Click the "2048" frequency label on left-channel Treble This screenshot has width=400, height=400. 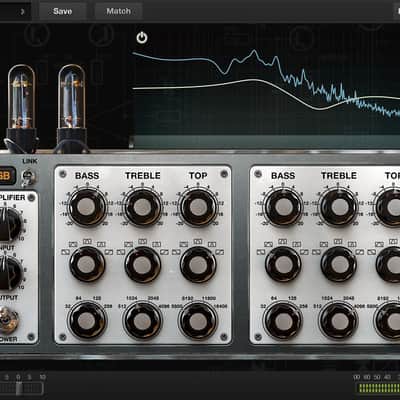click(x=153, y=298)
